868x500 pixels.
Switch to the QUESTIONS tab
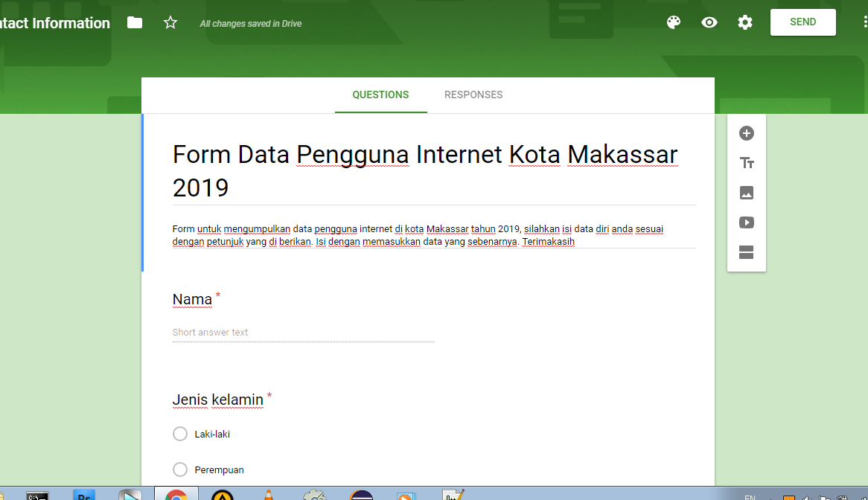coord(381,94)
